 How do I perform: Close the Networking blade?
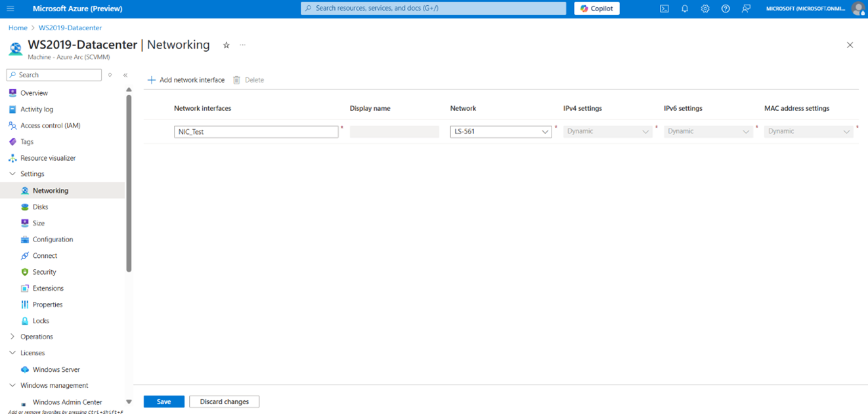click(850, 45)
